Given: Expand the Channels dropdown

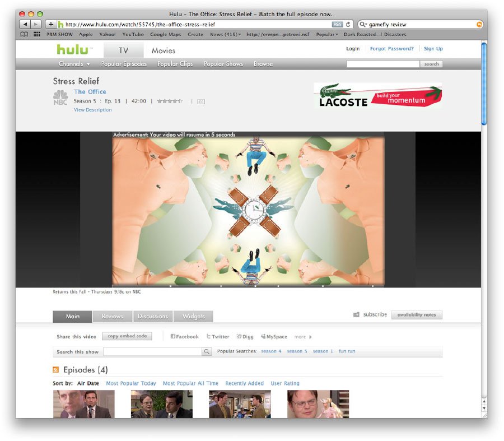Looking at the screenshot, I should point(74,64).
